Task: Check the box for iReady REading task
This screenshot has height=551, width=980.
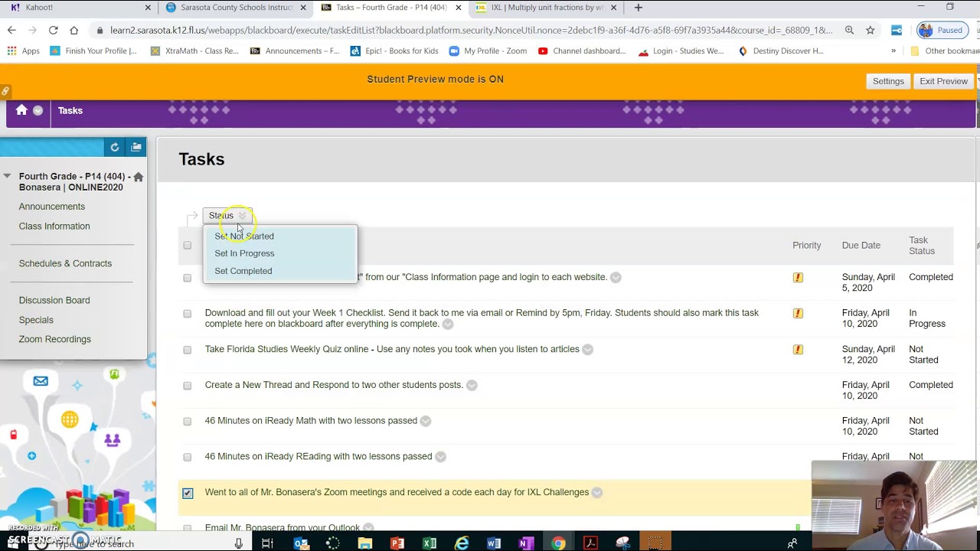Action: click(188, 458)
